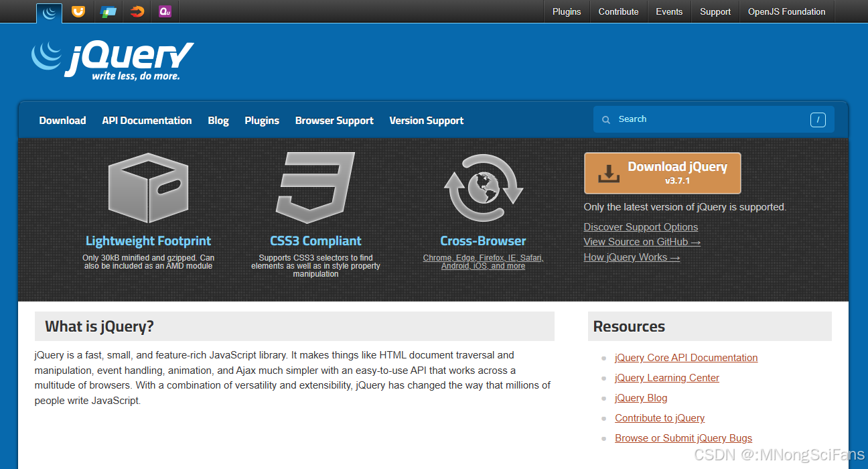Open Browse or Submit jQuery Bugs link
The image size is (868, 469).
[x=684, y=438]
